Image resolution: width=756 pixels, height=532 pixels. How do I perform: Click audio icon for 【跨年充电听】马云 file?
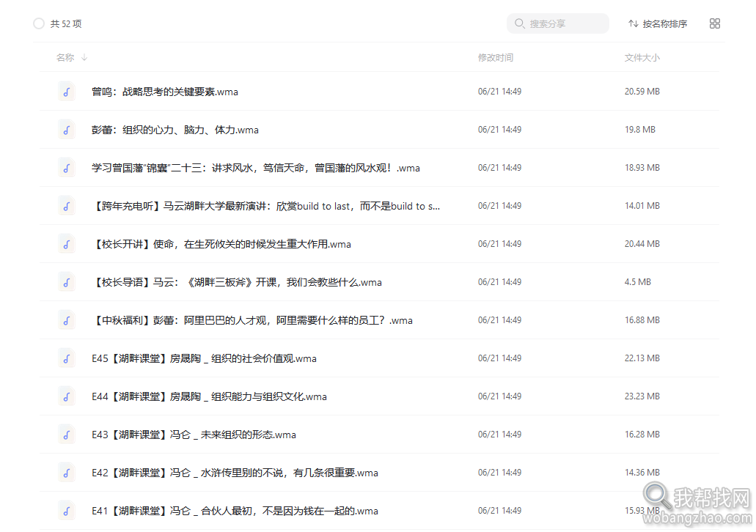pos(67,206)
